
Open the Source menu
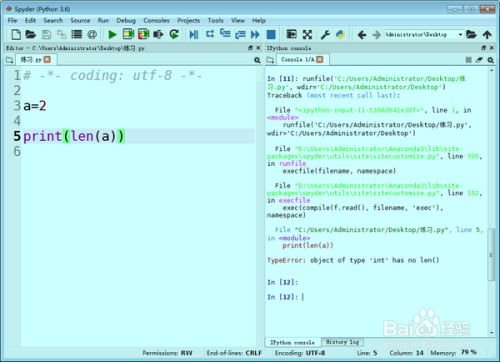tap(80, 20)
